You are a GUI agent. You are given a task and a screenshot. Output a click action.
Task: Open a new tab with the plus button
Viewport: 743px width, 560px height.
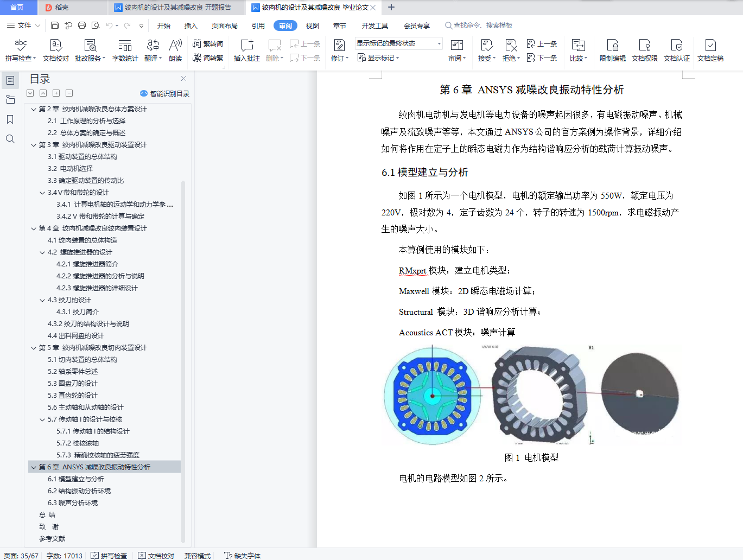tap(391, 8)
